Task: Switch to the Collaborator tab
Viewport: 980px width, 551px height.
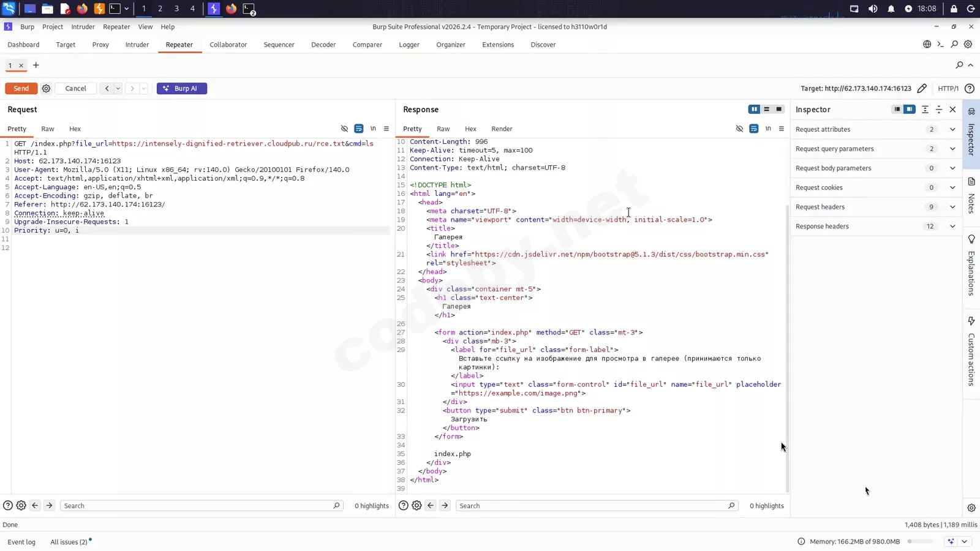Action: point(228,45)
